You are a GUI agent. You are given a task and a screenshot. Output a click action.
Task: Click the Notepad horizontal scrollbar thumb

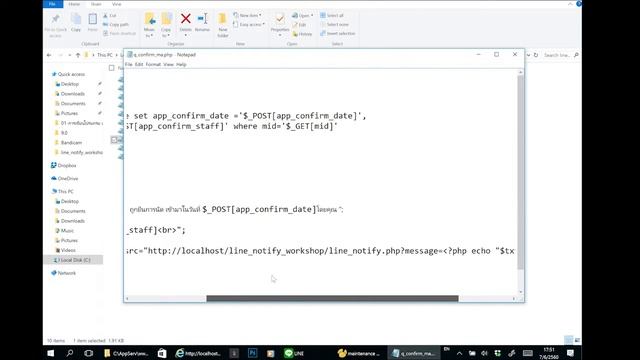(x=332, y=298)
